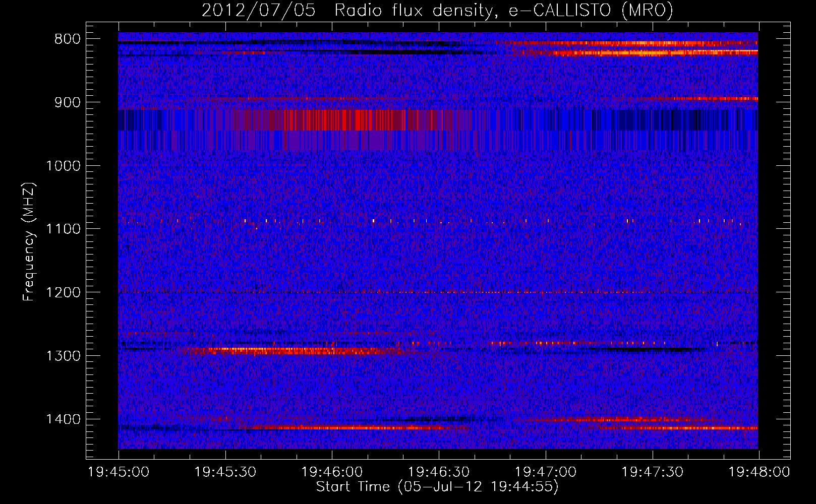Select the 800 frequency tick label

(x=68, y=39)
